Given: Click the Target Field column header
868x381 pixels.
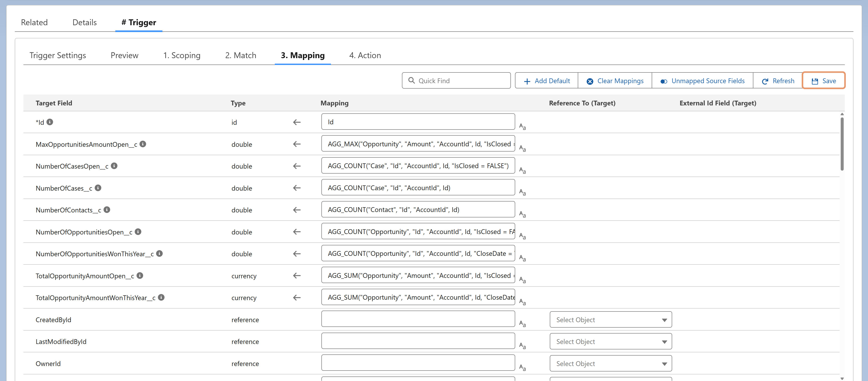Looking at the screenshot, I should click(54, 103).
